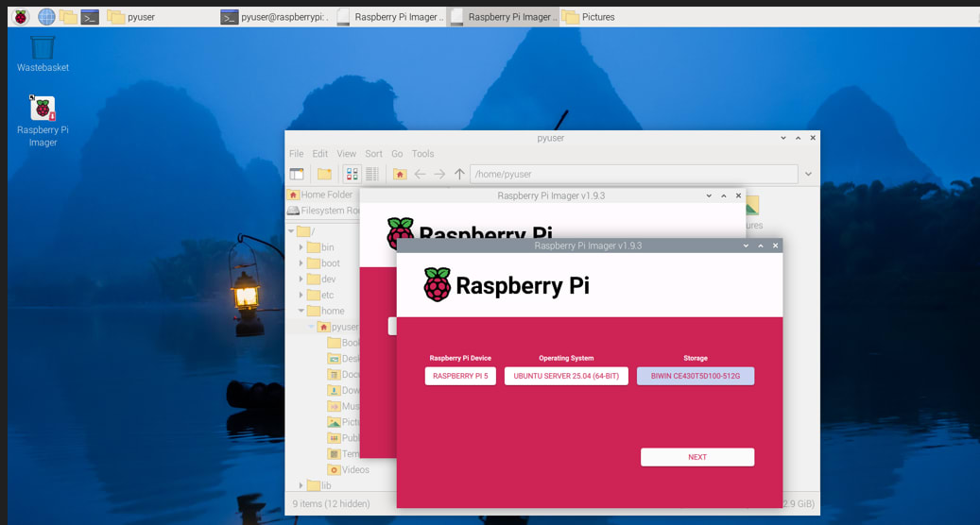980x525 pixels.
Task: Open the Tools menu in file manager
Action: point(422,154)
